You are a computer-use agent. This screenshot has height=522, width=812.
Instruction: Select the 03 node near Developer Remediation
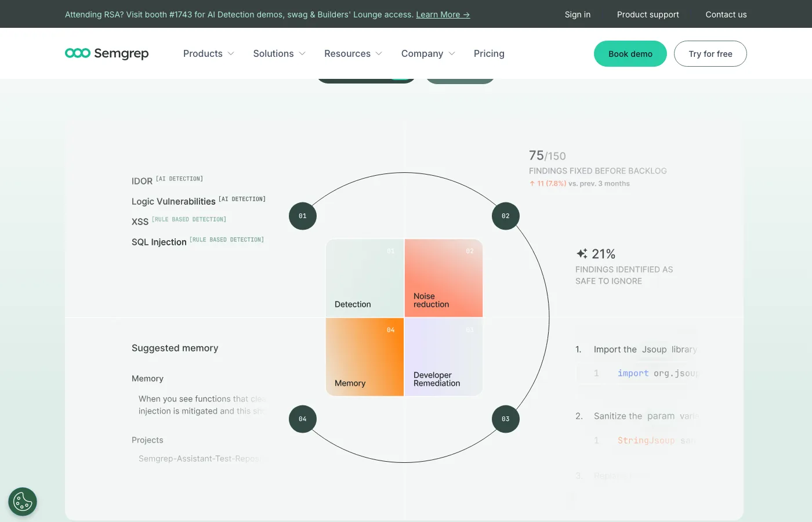[x=505, y=419]
